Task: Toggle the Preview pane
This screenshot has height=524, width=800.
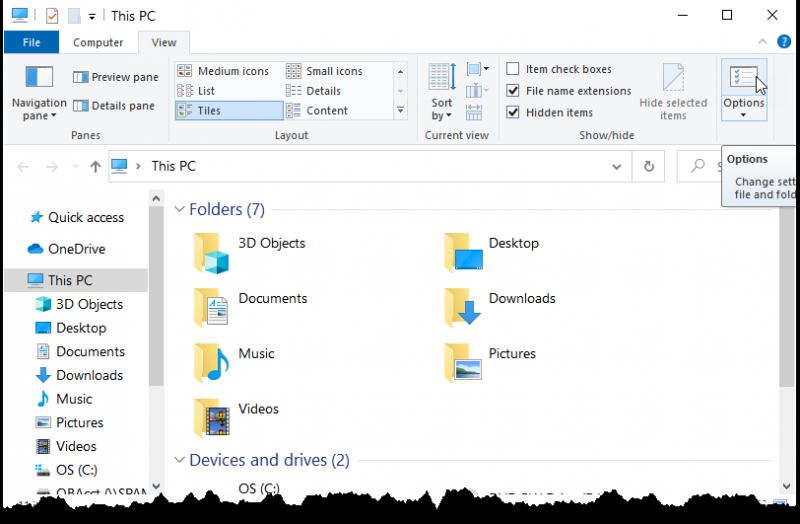Action: (116, 77)
